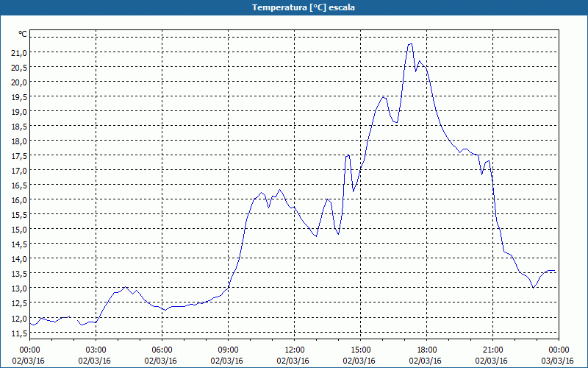Select the 17,5 y-axis value
This screenshot has height=368, width=588.
[19, 156]
